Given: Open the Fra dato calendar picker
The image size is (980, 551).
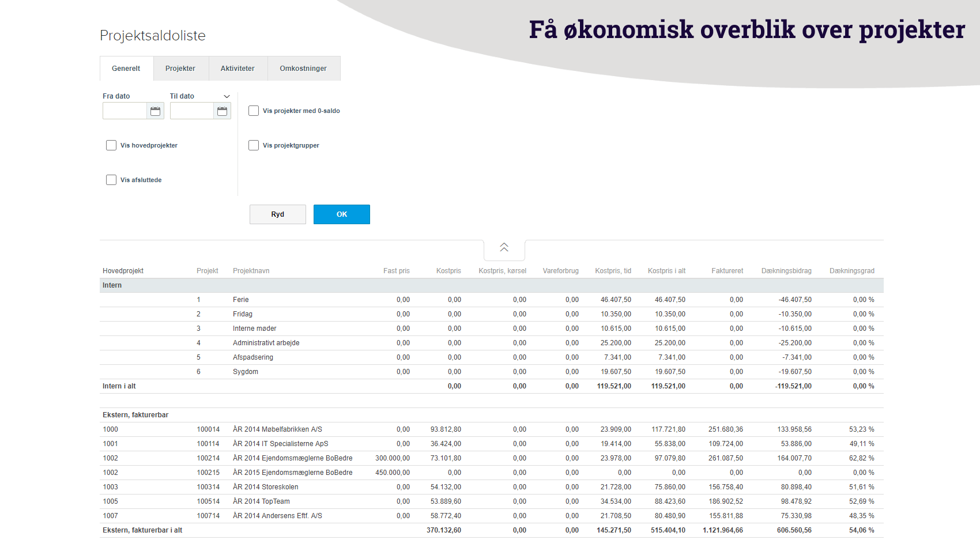Looking at the screenshot, I should click(155, 111).
